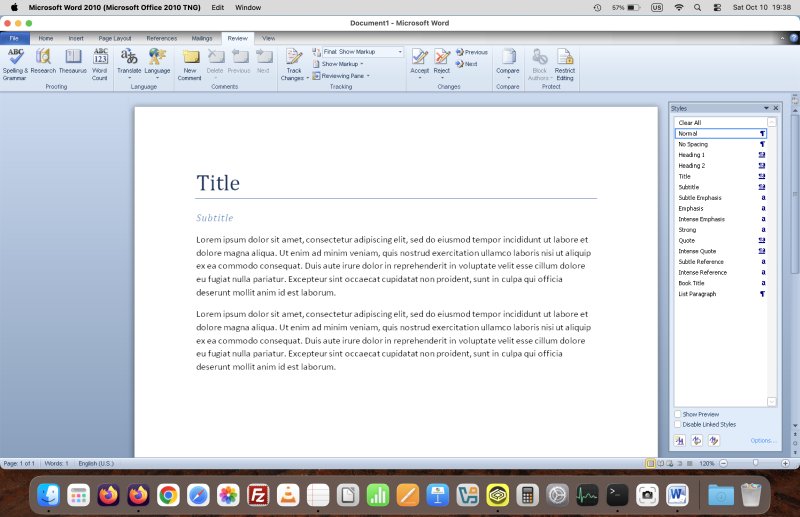Open Terminal from the dock

pyautogui.click(x=617, y=495)
